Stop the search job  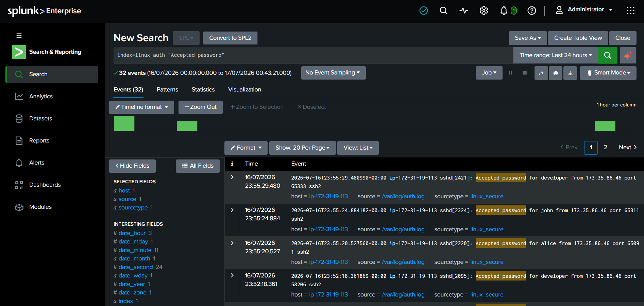(525, 73)
